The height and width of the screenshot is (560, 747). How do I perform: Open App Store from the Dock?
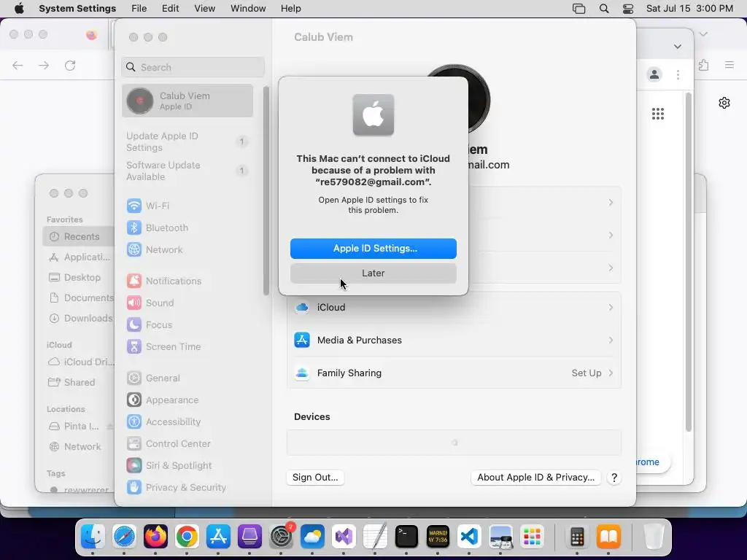pyautogui.click(x=218, y=537)
